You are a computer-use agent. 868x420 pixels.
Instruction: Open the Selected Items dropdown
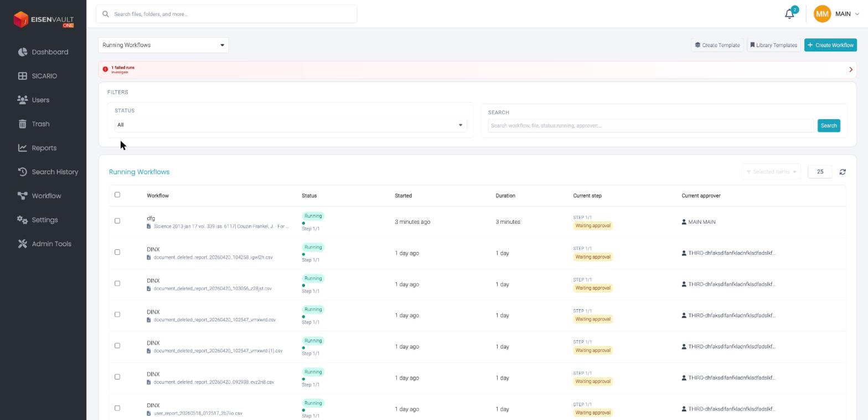pos(771,172)
